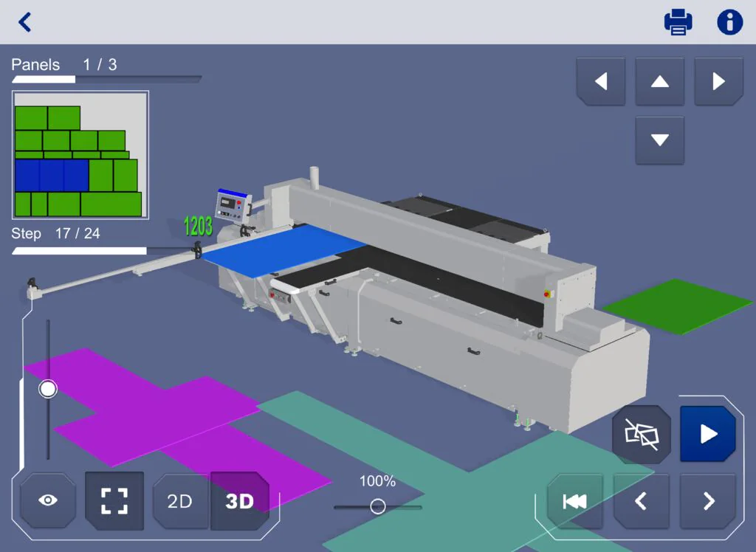Go back using the top-left arrow
Image resolution: width=756 pixels, height=552 pixels.
coord(25,22)
